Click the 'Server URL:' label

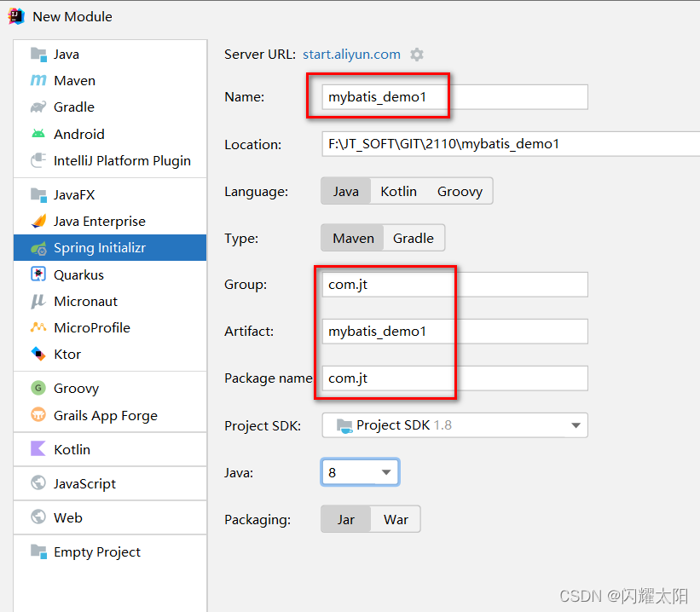click(260, 55)
